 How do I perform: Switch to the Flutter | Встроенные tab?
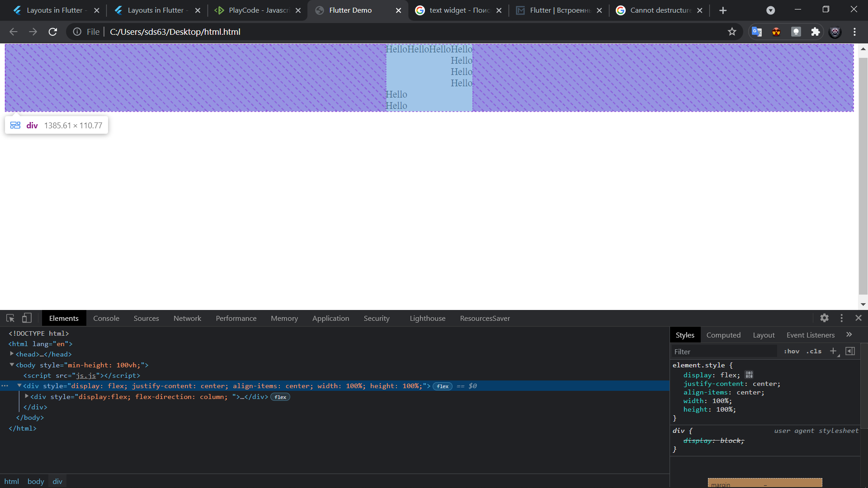click(x=559, y=10)
